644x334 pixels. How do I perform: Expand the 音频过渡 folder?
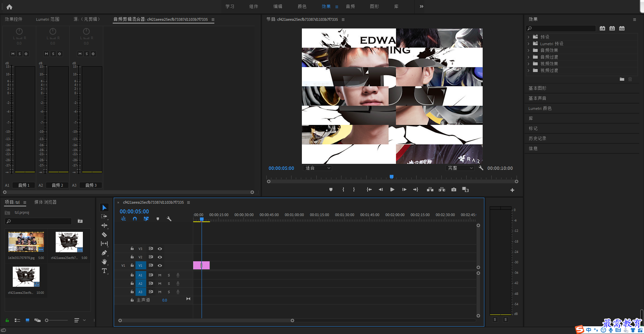[529, 57]
